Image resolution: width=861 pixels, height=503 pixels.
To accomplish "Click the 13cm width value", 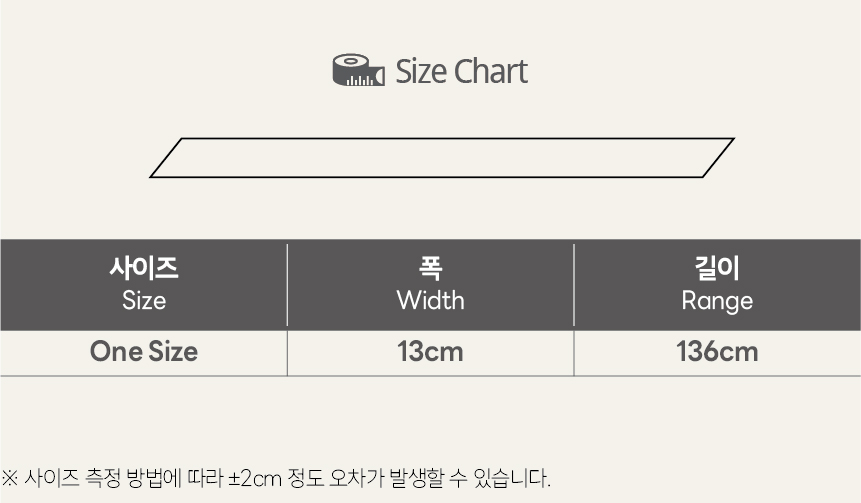I will pyautogui.click(x=430, y=351).
